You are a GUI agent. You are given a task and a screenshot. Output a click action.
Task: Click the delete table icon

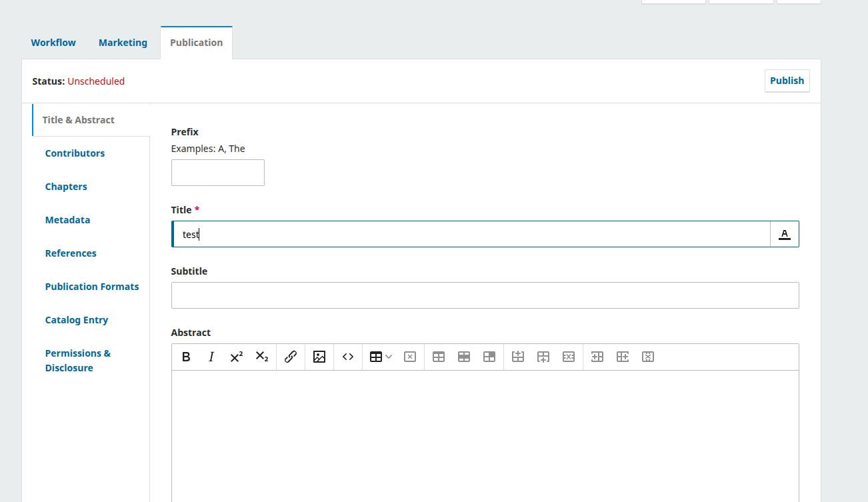(410, 357)
